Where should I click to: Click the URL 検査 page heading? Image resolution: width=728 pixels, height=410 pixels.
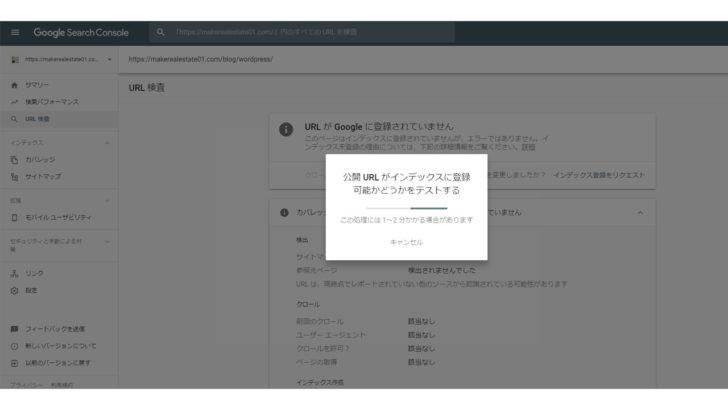tap(147, 87)
